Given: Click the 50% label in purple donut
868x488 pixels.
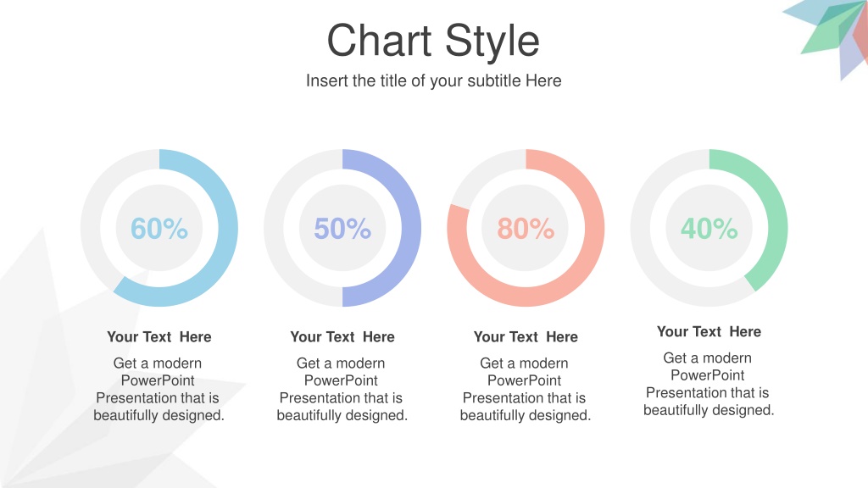Looking at the screenshot, I should (342, 228).
